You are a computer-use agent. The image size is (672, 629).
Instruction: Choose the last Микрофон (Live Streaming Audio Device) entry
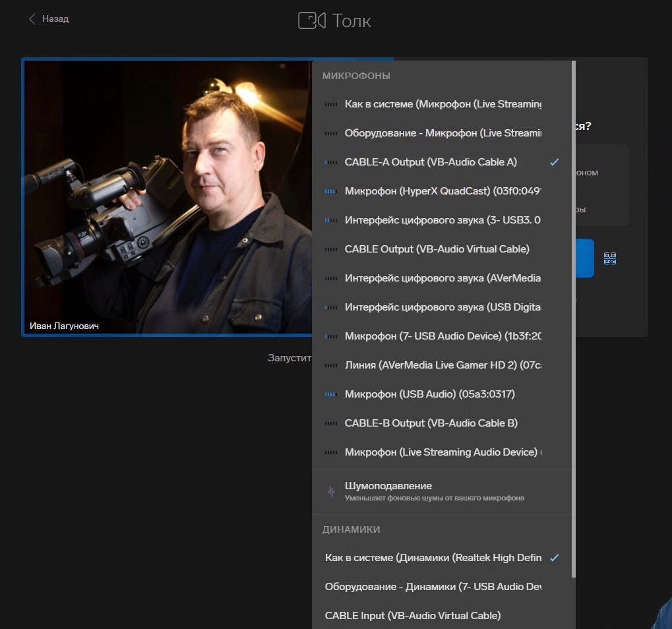(x=442, y=452)
